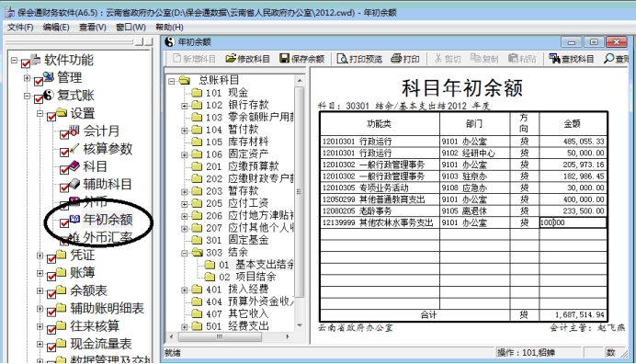Click amount cell 485,055.33
The width and height of the screenshot is (636, 364).
click(x=574, y=142)
